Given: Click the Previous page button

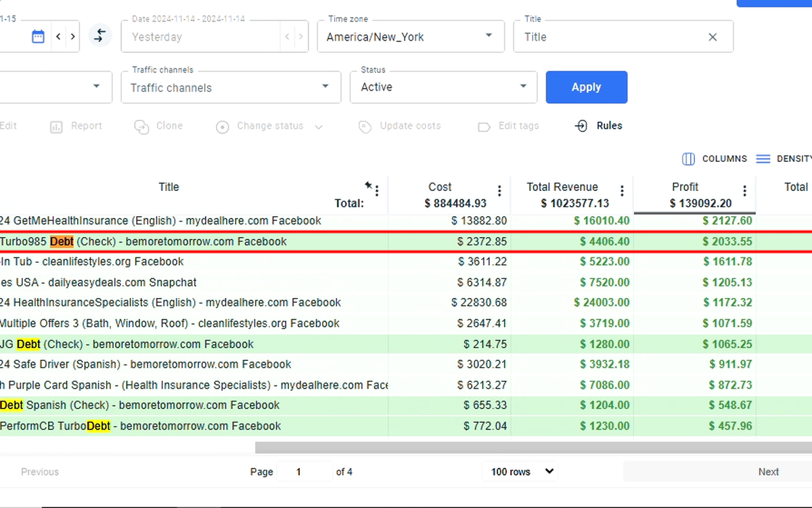Looking at the screenshot, I should [40, 471].
